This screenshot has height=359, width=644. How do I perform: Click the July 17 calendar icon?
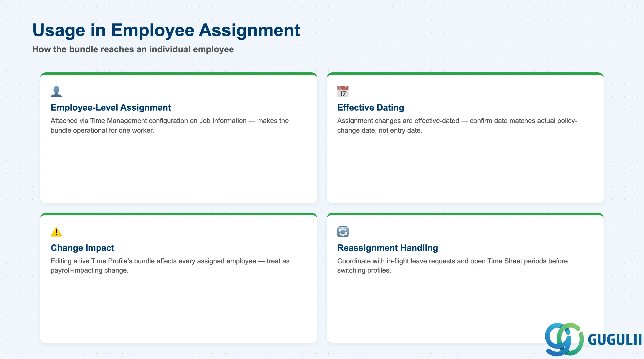(343, 91)
